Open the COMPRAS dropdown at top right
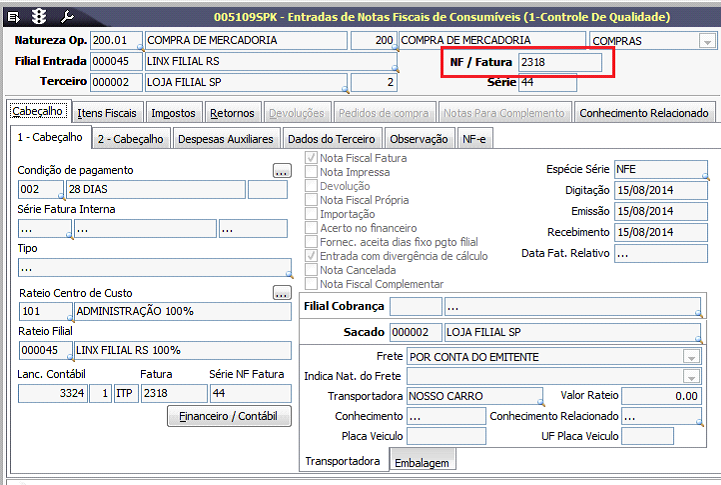Image resolution: width=721 pixels, height=485 pixels. 707,42
